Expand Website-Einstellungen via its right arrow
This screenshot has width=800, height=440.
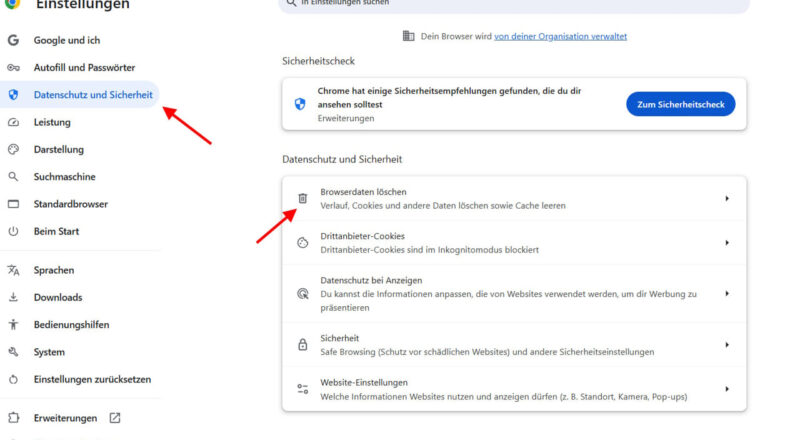pos(727,389)
